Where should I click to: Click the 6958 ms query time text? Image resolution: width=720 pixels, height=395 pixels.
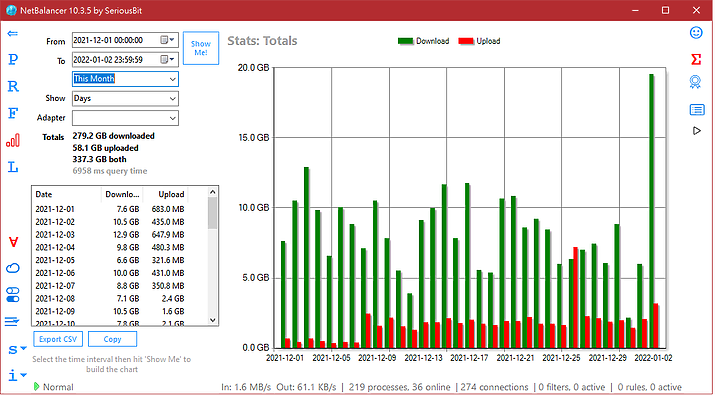[x=110, y=171]
